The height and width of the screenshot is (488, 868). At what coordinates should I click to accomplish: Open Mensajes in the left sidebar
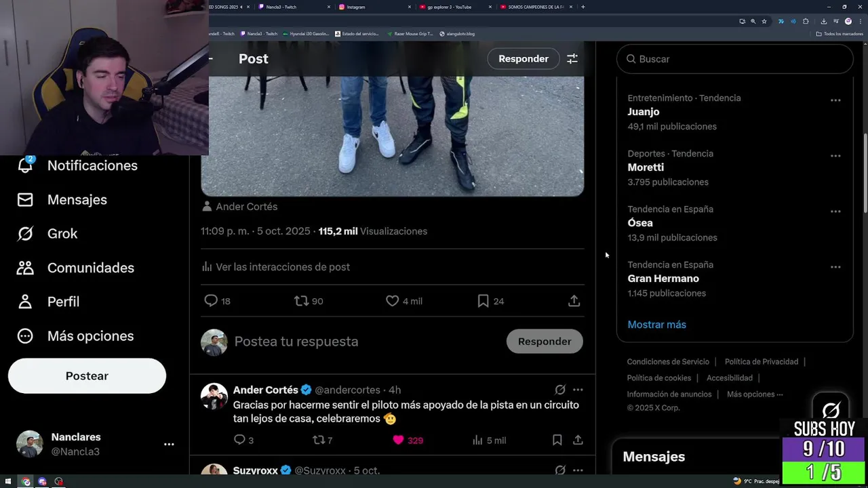(62, 199)
